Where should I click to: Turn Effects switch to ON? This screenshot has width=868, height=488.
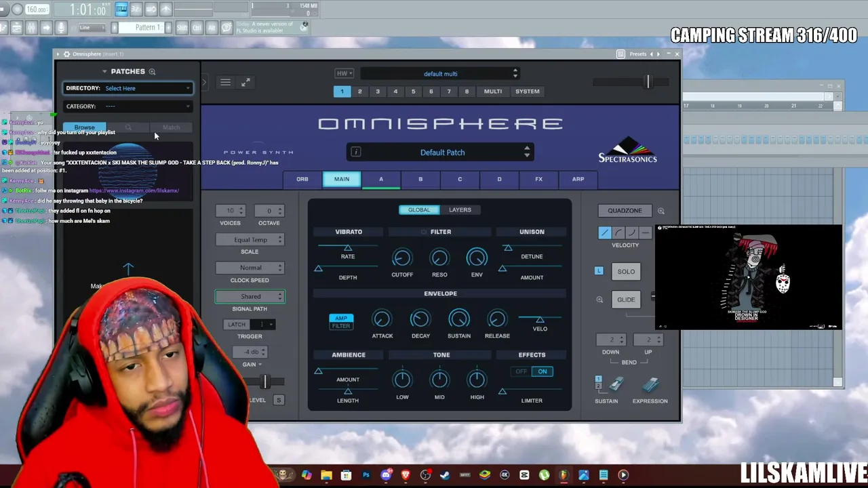[542, 371]
